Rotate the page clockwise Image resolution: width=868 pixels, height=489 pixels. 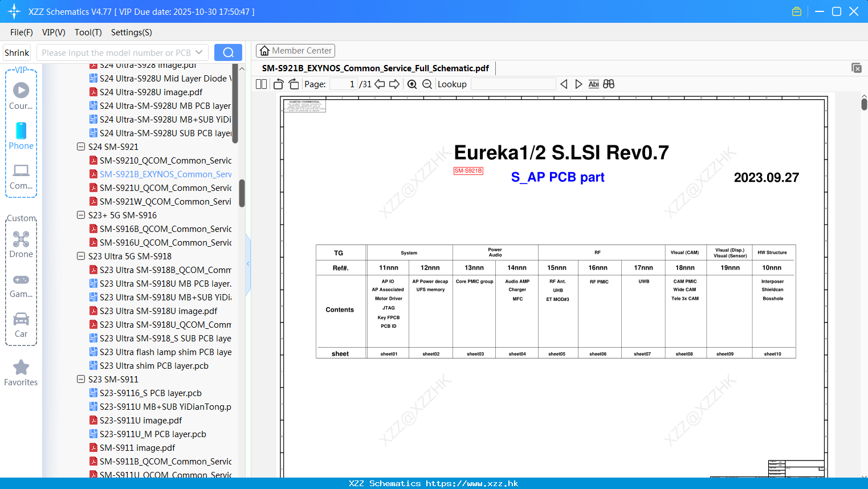[294, 84]
